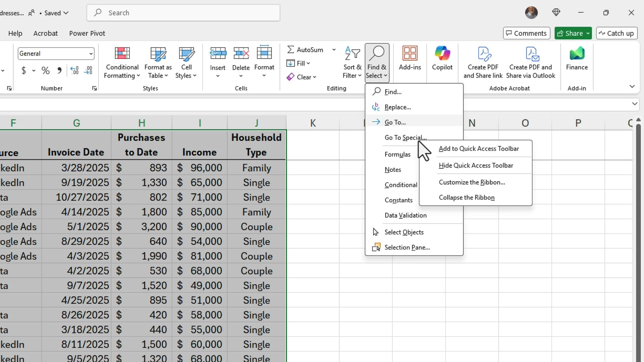Open the General number format dropdown
644x362 pixels.
(91, 53)
